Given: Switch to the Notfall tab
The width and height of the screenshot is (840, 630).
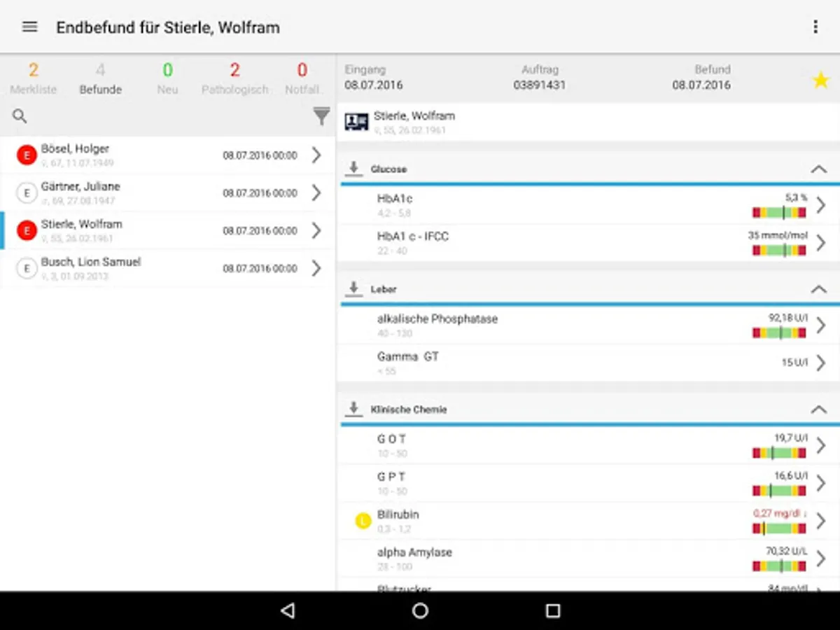Looking at the screenshot, I should point(302,78).
